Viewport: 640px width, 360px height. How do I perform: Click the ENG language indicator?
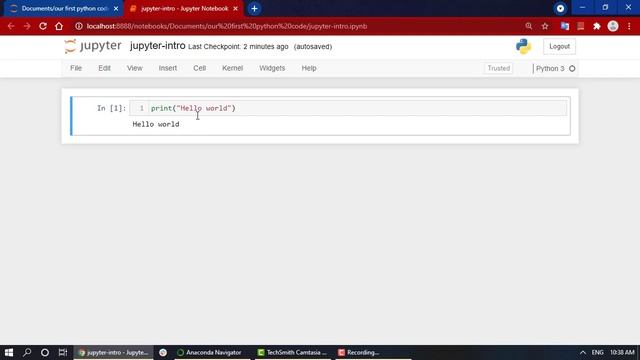coord(597,352)
